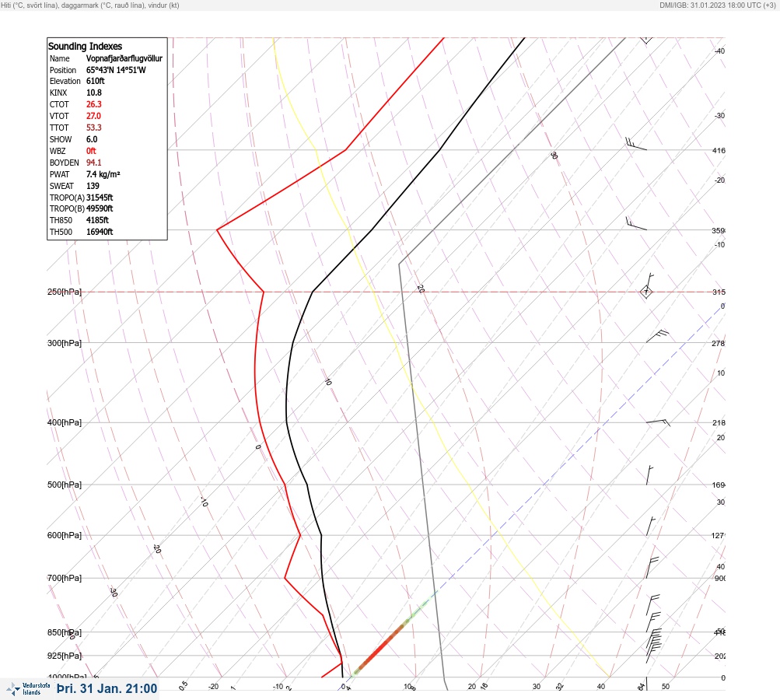The width and height of the screenshot is (780, 700).
Task: Click the 925[hPa] pressure label
Action: (65, 656)
